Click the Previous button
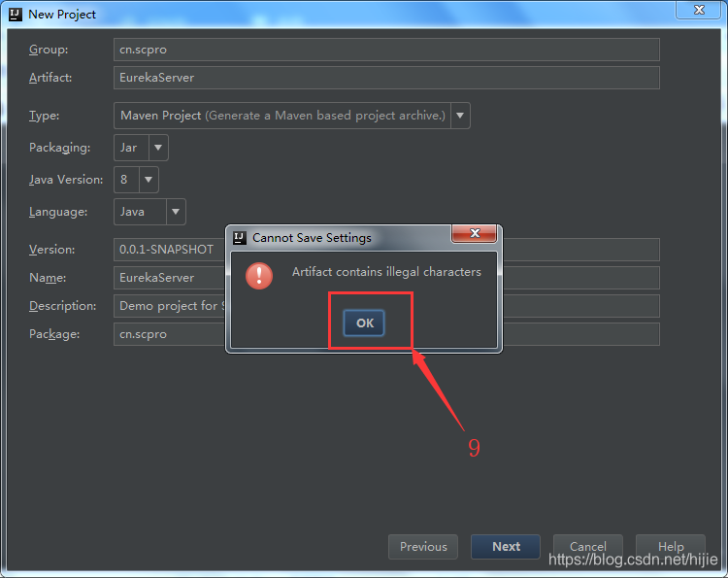The image size is (728, 578). pyautogui.click(x=423, y=547)
